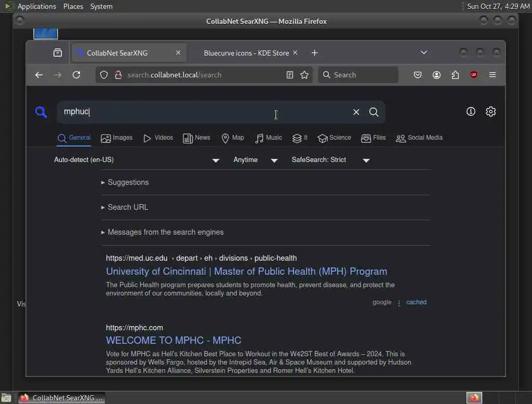This screenshot has width=532, height=404.
Task: Toggle reader view icon in address bar
Action: pos(289,75)
